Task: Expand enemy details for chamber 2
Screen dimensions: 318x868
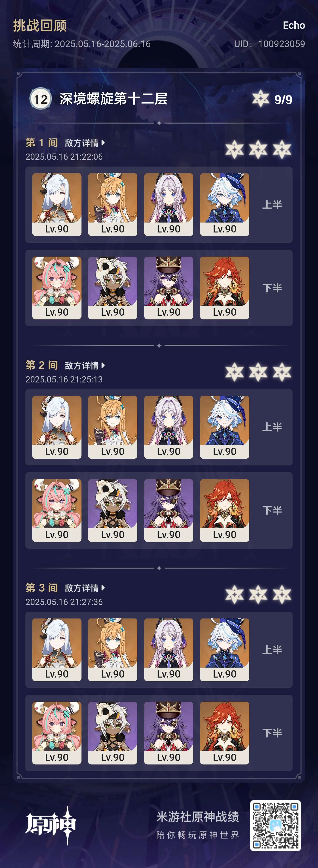Action: click(85, 366)
